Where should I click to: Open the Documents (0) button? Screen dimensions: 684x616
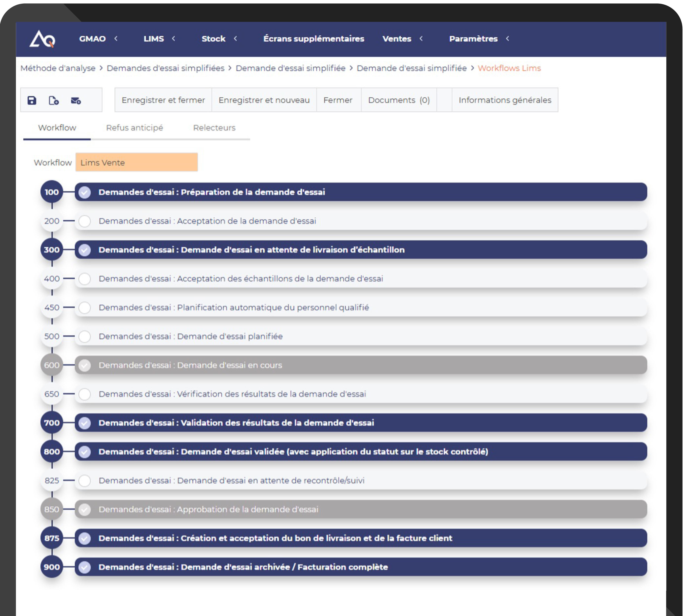pyautogui.click(x=399, y=100)
